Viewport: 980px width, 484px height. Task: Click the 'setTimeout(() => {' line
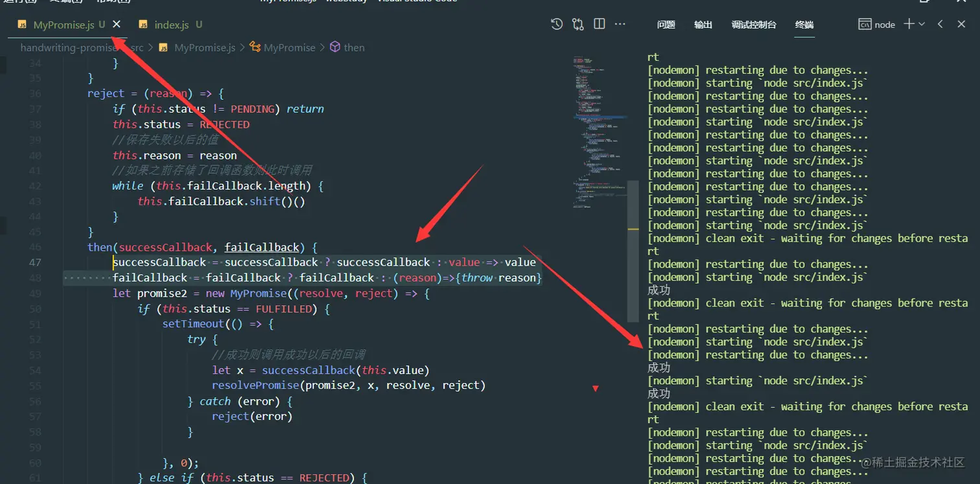click(218, 324)
